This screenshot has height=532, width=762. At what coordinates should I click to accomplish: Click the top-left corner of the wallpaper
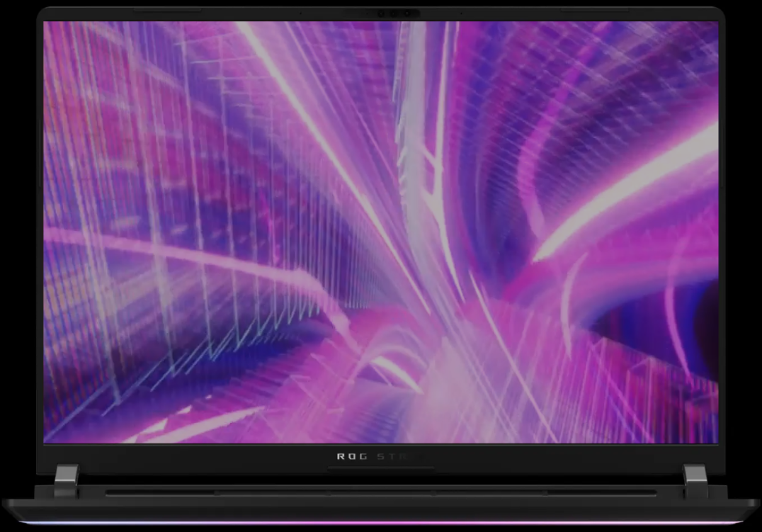click(x=47, y=24)
